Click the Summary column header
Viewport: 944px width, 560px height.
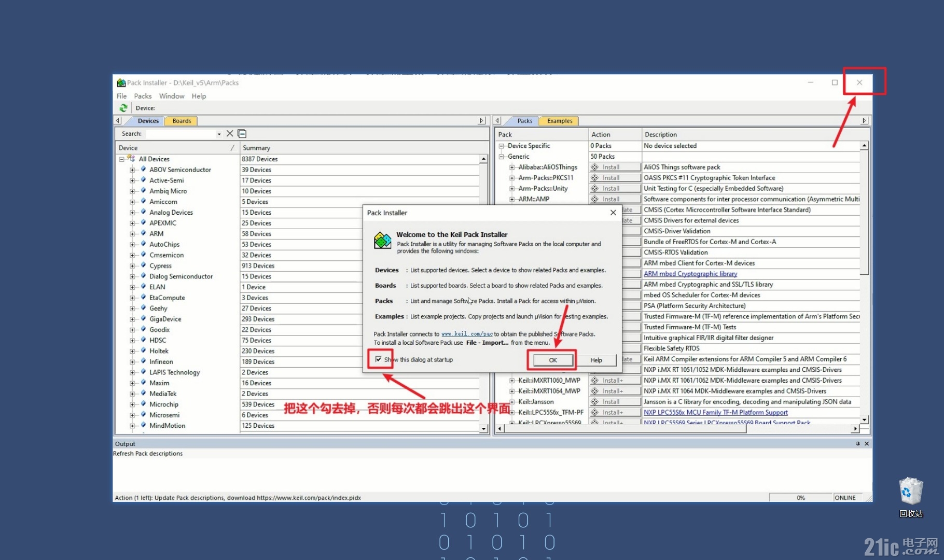[364, 148]
